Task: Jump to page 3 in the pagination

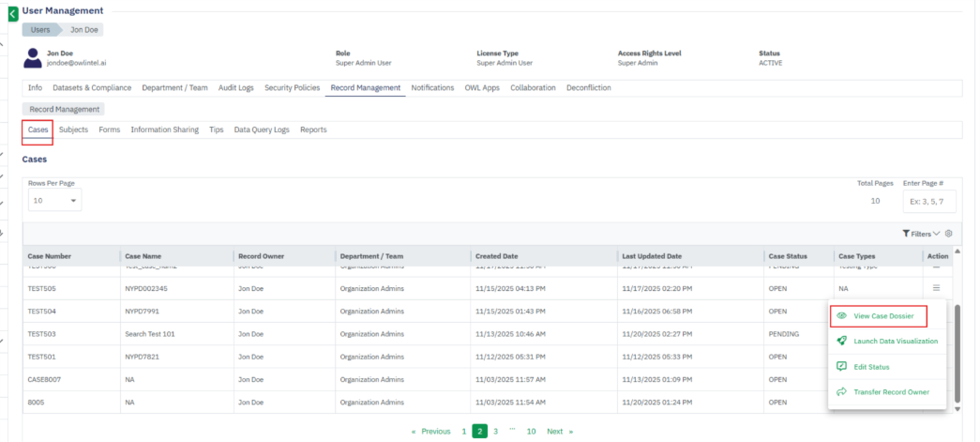Action: (495, 432)
